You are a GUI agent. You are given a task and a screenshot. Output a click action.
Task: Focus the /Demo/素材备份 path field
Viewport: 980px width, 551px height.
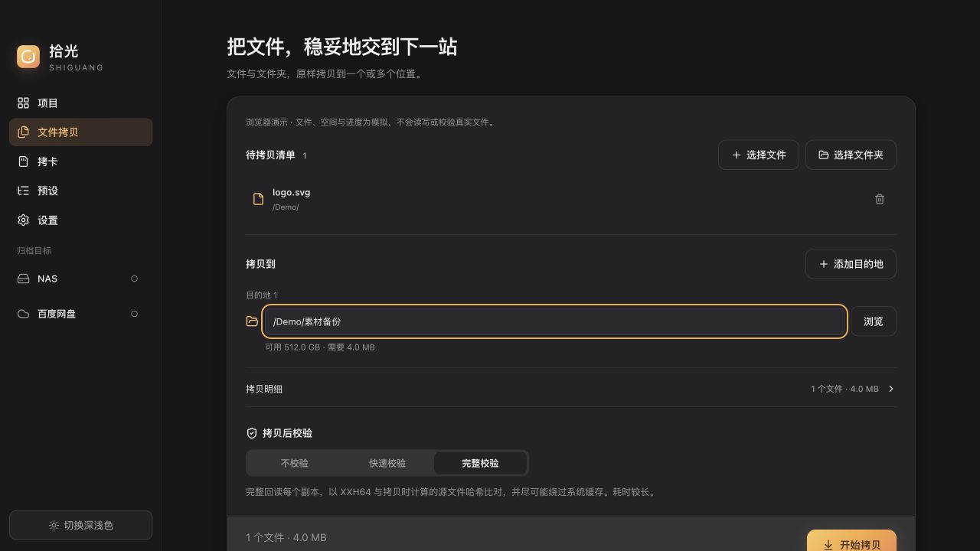pos(554,321)
